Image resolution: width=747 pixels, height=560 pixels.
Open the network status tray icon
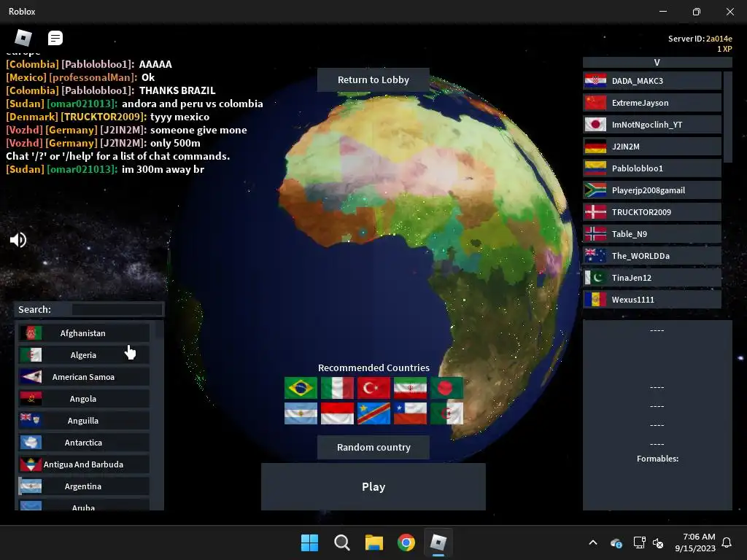point(639,542)
